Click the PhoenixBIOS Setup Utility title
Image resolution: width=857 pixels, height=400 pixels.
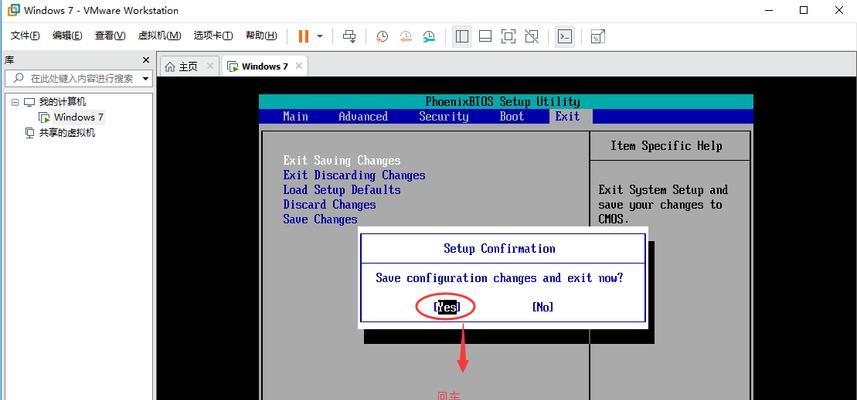(x=503, y=102)
